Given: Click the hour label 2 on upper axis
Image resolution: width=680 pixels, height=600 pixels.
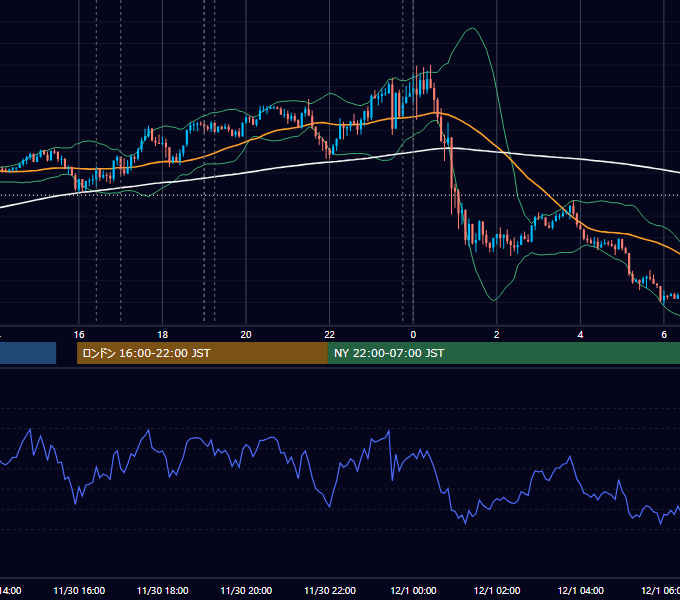Looking at the screenshot, I should coord(497,335).
